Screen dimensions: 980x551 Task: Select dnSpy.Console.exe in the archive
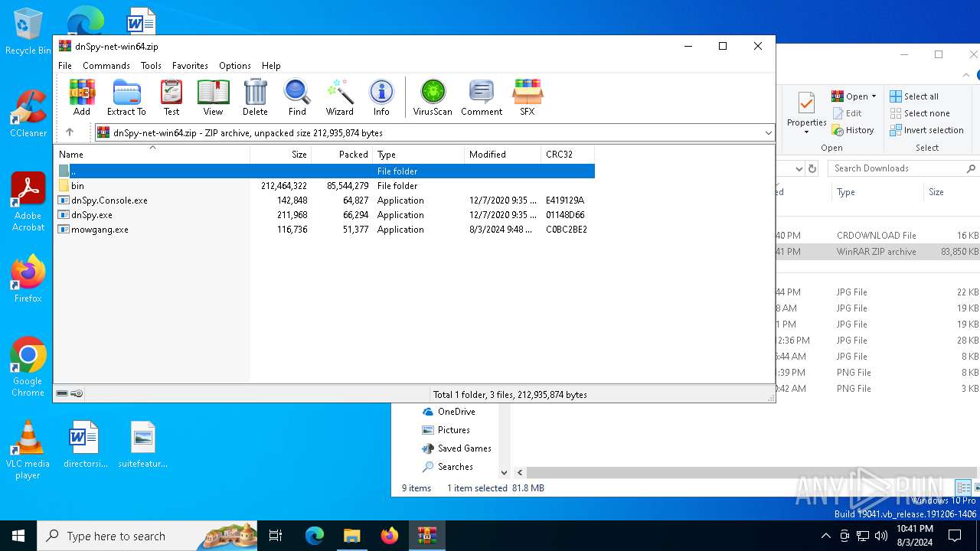[325, 201]
